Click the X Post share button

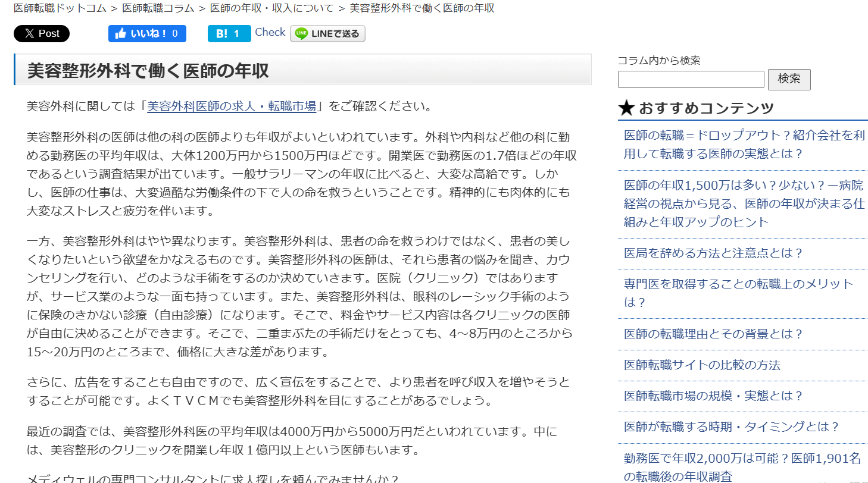tap(42, 34)
